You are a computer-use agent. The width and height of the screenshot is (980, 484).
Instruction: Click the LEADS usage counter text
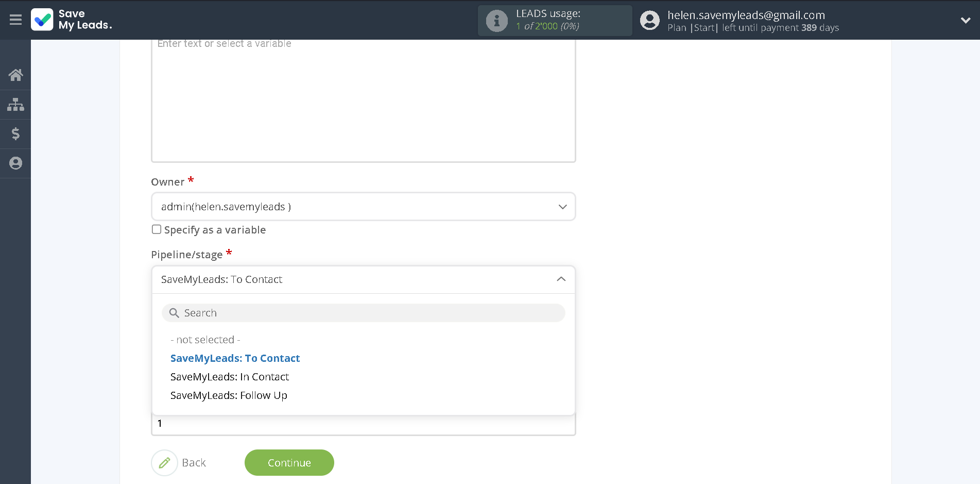coord(547,26)
